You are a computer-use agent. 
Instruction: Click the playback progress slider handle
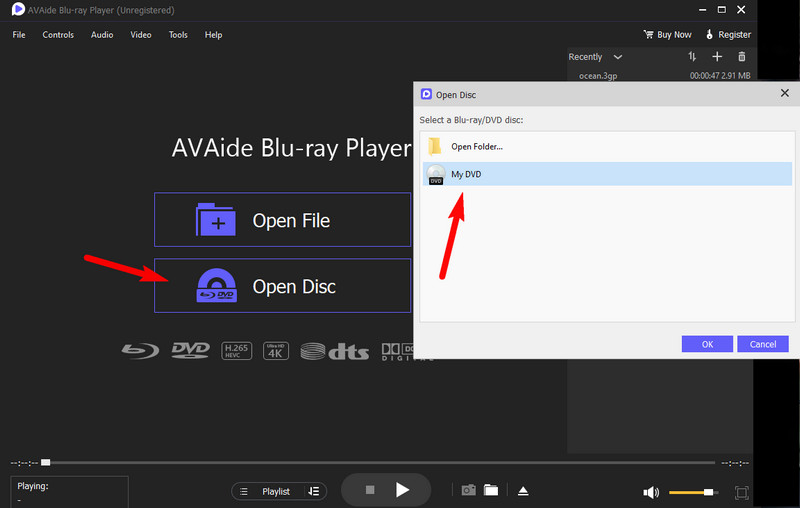pyautogui.click(x=46, y=463)
